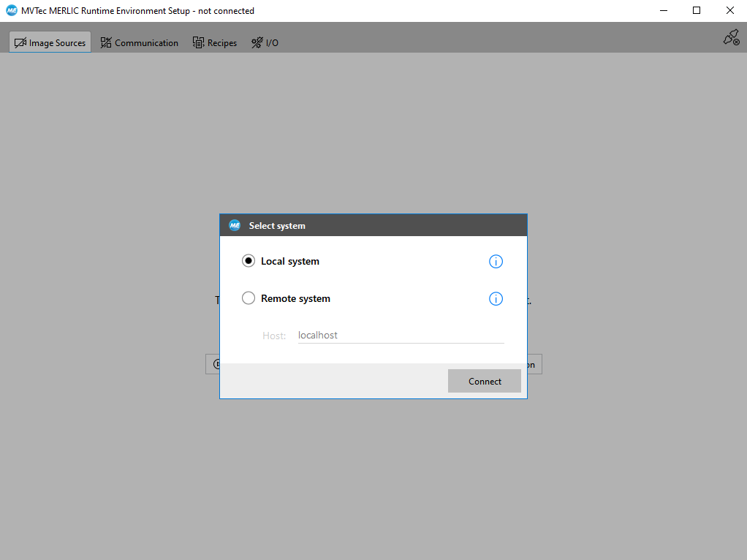747x560 pixels.
Task: Select the Local system radio button
Action: tap(249, 261)
